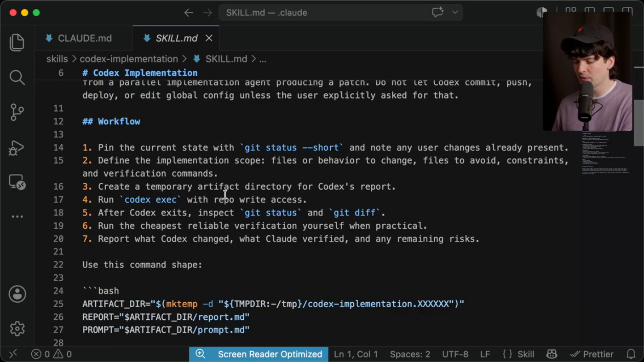
Task: Expand the chat dropdown chevron in the title bar
Action: (455, 12)
